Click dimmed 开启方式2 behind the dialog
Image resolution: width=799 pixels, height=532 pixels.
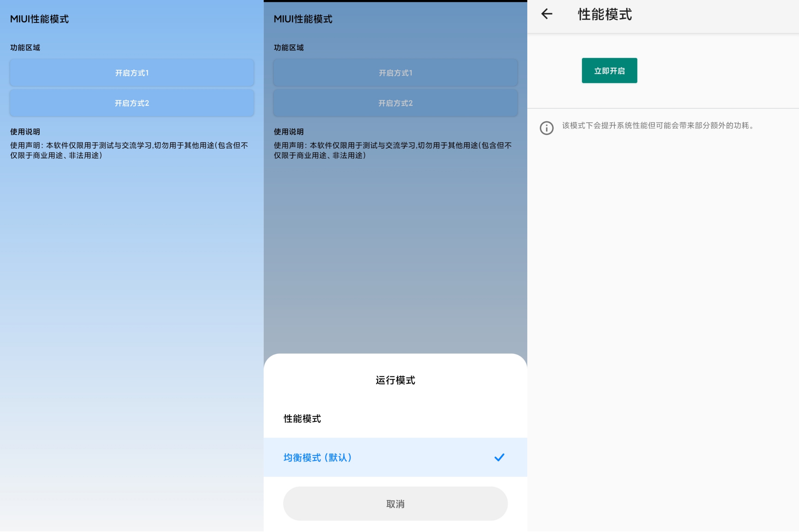click(395, 103)
